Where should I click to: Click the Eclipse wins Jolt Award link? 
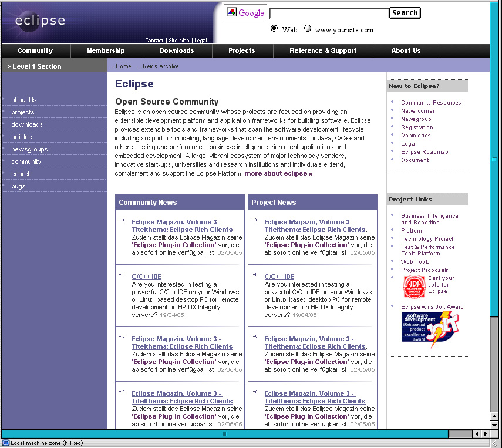tap(432, 306)
